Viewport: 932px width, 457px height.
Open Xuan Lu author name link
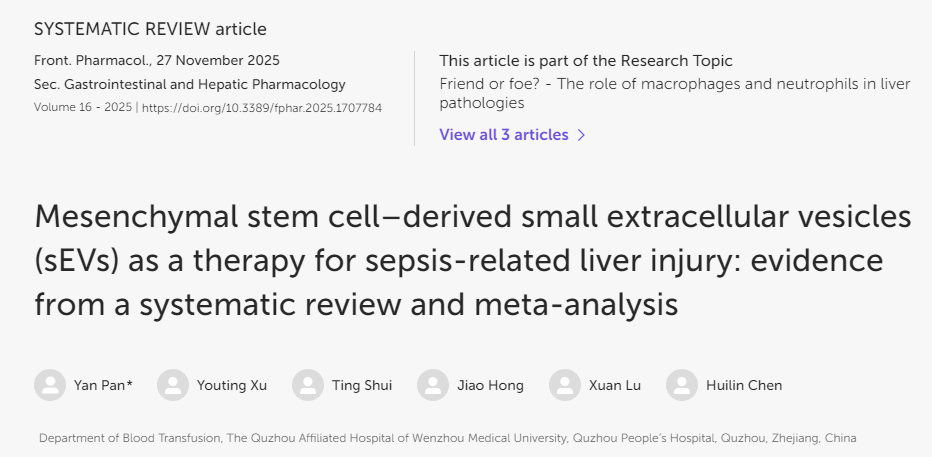pyautogui.click(x=615, y=385)
